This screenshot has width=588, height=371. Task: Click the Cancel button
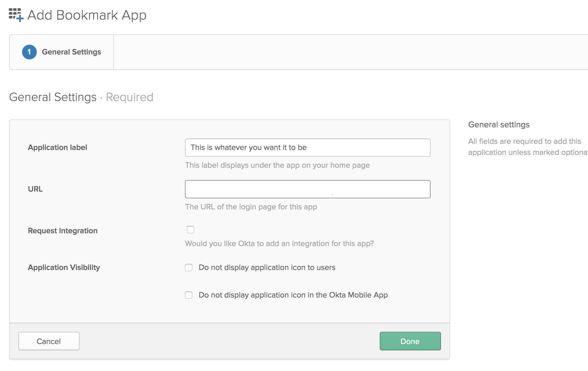(49, 341)
